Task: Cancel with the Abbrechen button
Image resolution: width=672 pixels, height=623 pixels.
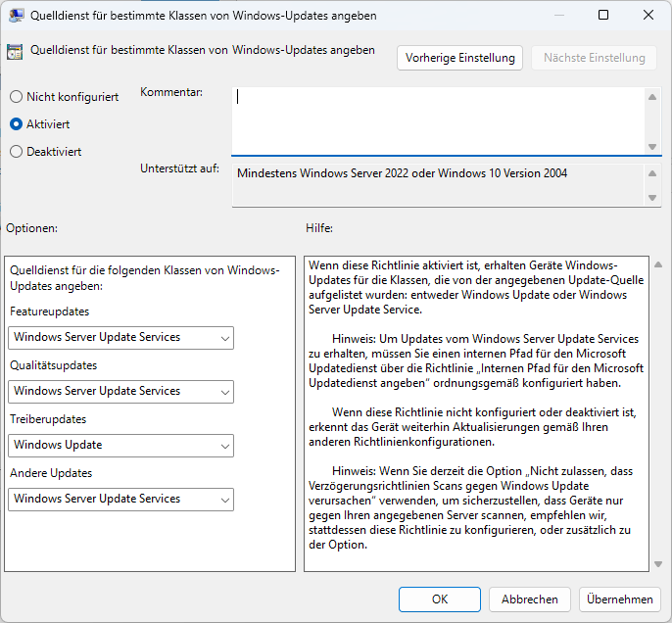Action: [530, 599]
